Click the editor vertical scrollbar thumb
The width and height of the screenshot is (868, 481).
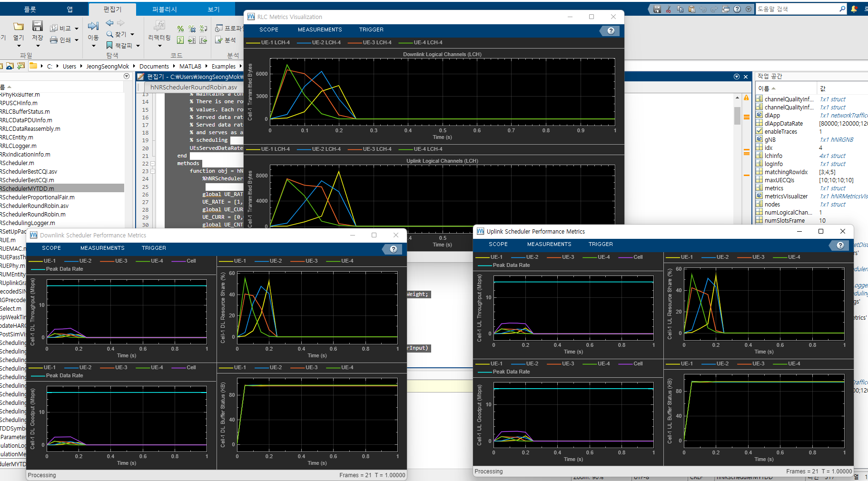click(737, 116)
